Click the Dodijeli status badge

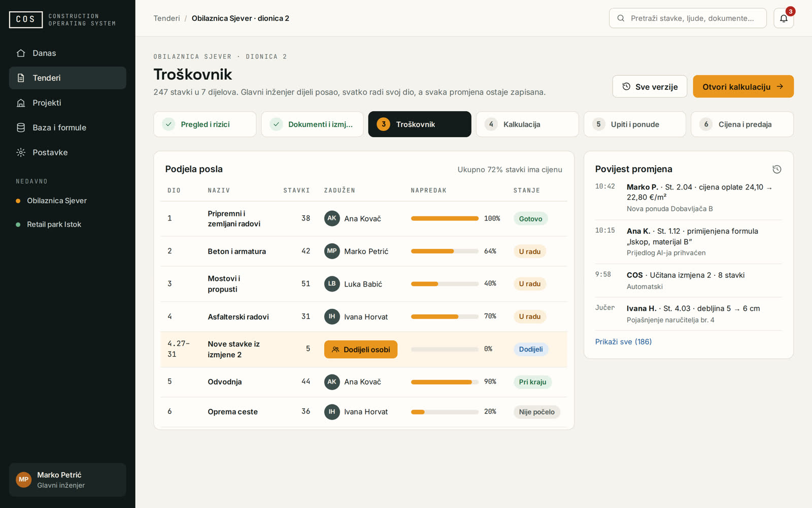tap(531, 349)
